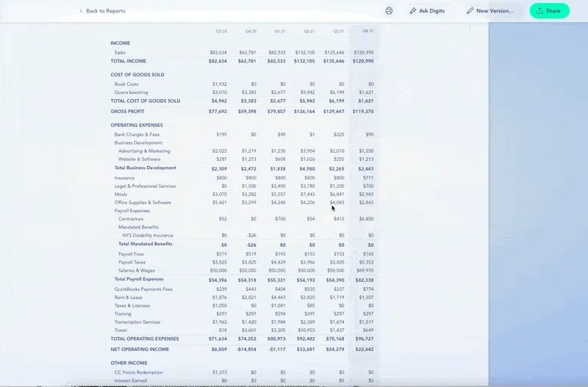Click the Q1 21 column header
This screenshot has width=588, height=387.
pos(279,32)
